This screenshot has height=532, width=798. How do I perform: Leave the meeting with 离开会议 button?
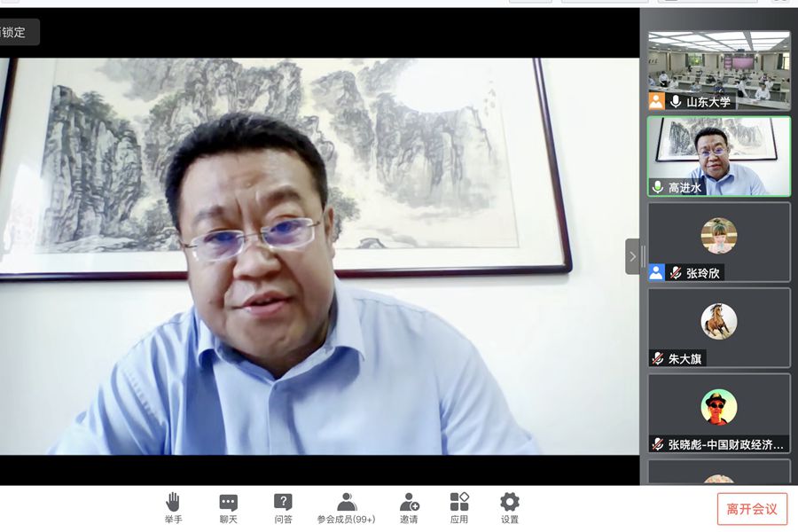(752, 509)
